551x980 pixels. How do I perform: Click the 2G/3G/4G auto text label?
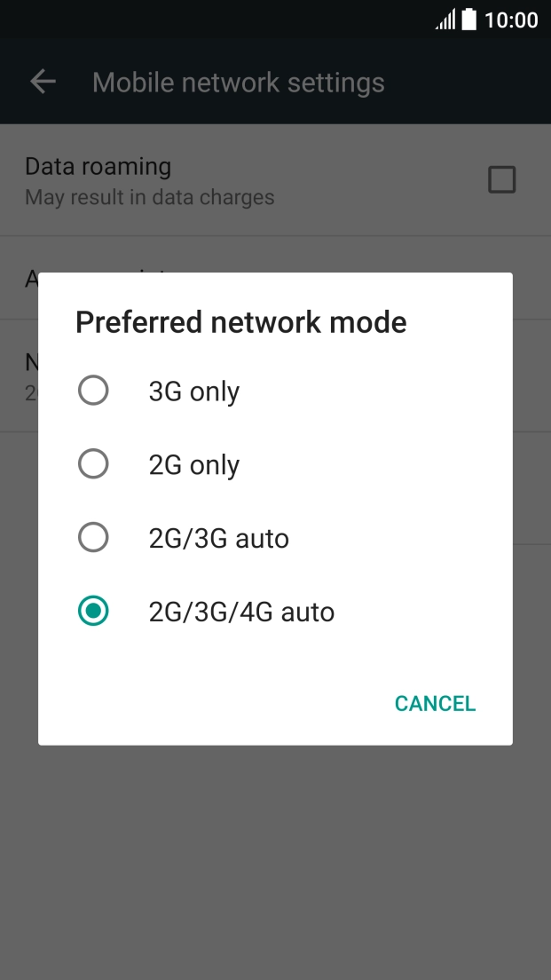pyautogui.click(x=241, y=611)
